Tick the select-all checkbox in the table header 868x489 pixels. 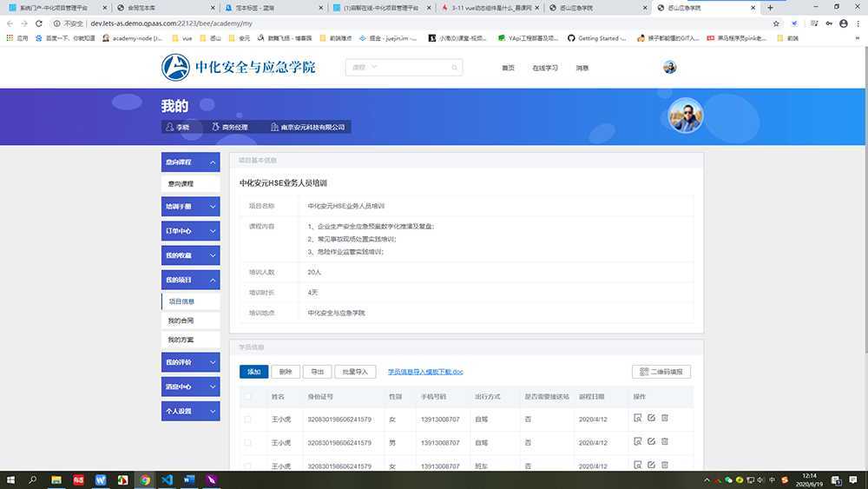click(247, 397)
